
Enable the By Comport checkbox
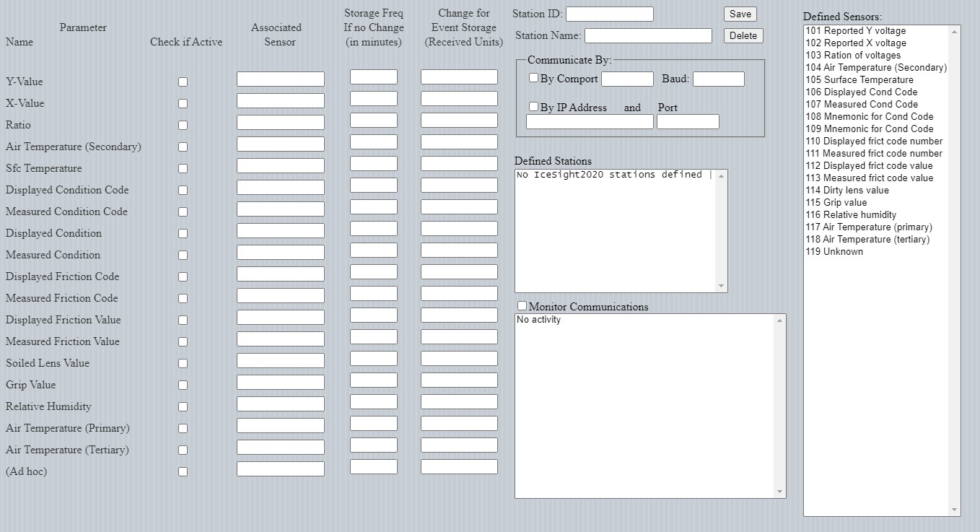[x=534, y=78]
